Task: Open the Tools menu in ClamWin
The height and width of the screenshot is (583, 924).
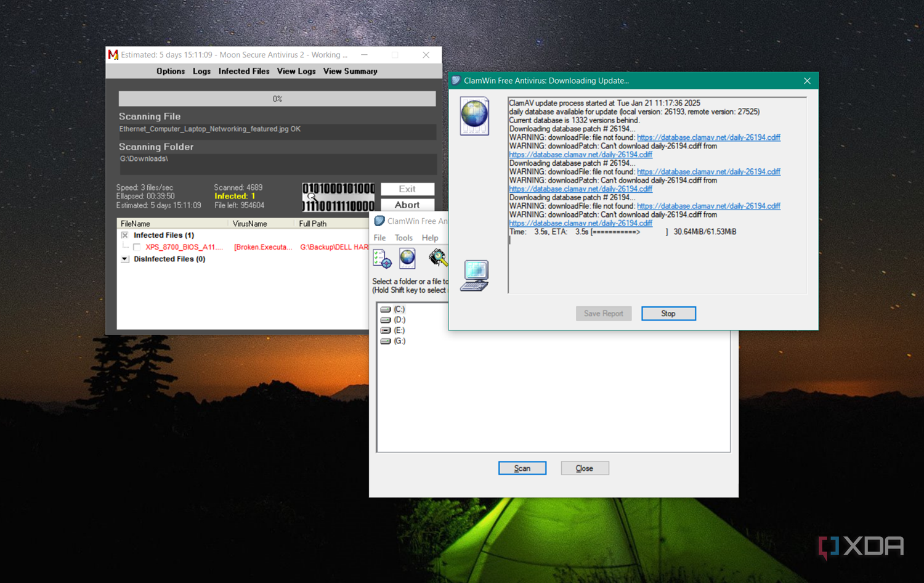Action: tap(403, 237)
